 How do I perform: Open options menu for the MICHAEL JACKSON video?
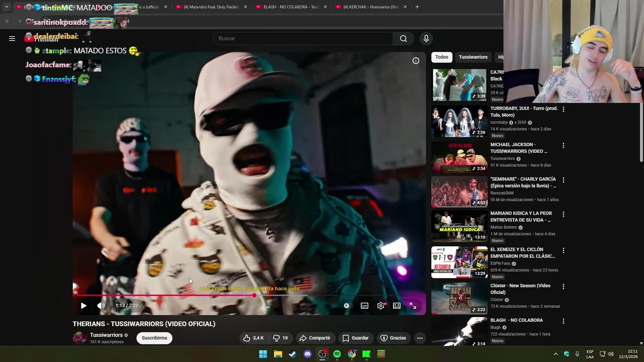[563, 145]
